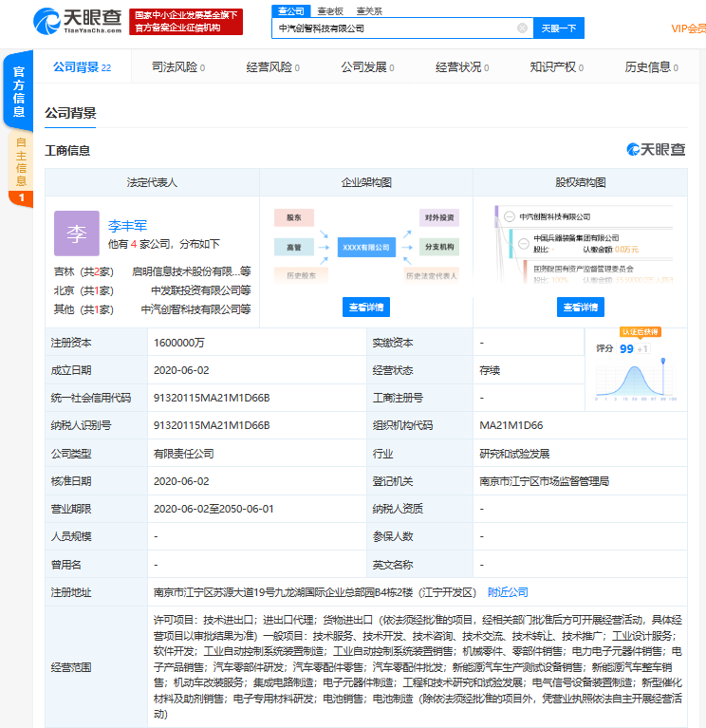
Task: Open the VIP会员 link
Action: click(688, 28)
